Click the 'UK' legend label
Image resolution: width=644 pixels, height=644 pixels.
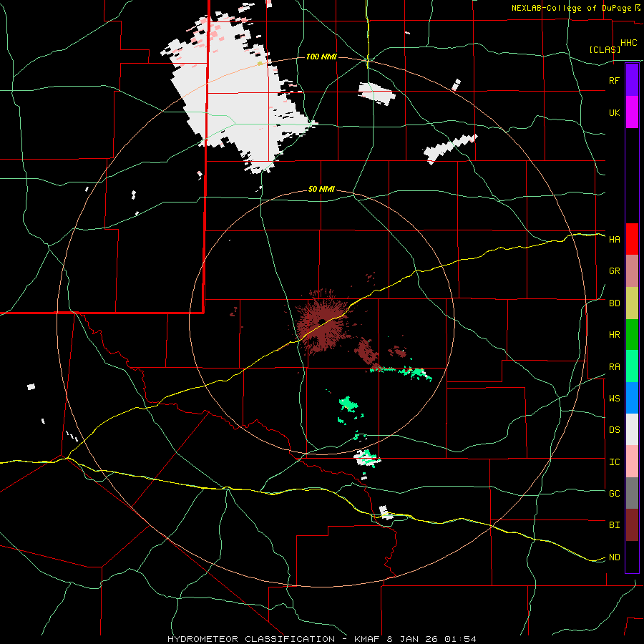tap(614, 112)
